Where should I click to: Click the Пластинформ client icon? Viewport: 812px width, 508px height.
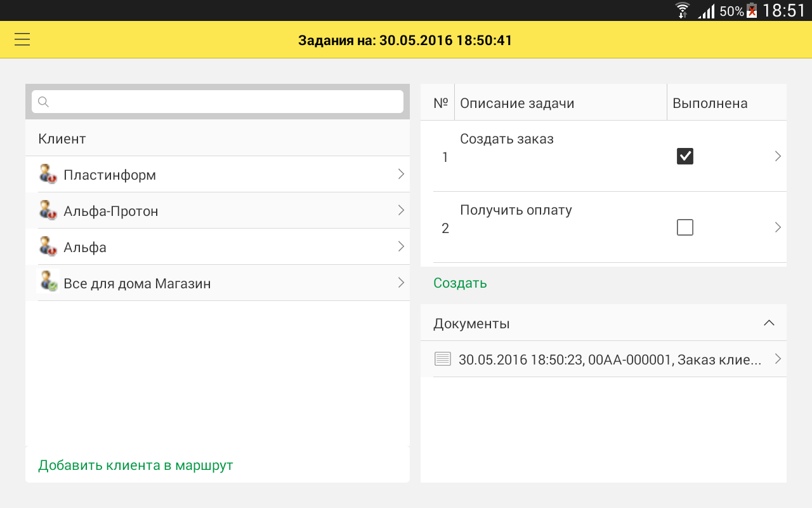[x=48, y=174]
